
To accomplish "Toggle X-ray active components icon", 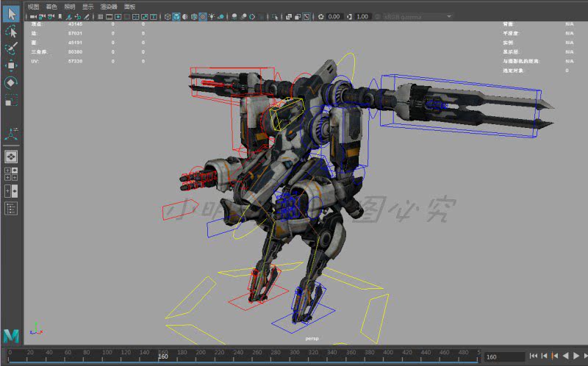I will click(298, 16).
